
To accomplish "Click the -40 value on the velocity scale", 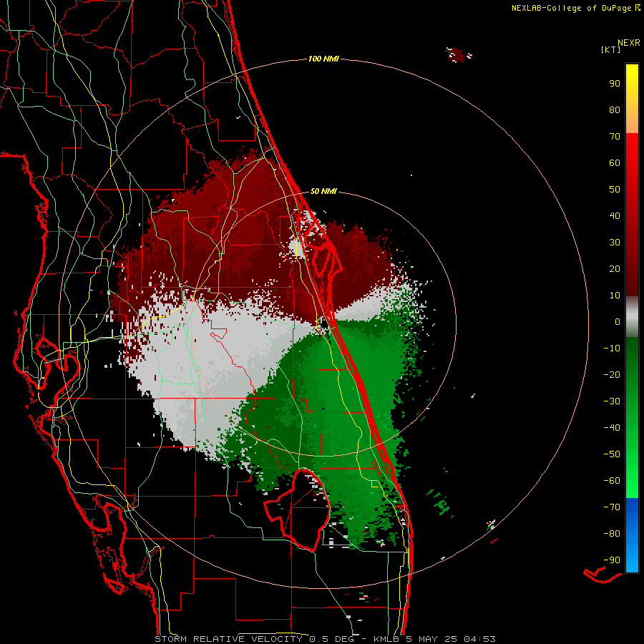I will click(612, 428).
